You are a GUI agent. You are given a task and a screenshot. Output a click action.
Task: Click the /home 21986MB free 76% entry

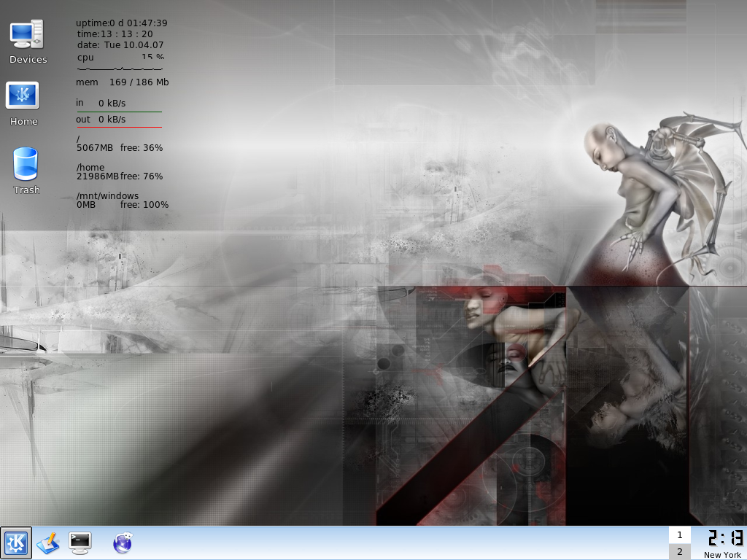click(x=120, y=172)
